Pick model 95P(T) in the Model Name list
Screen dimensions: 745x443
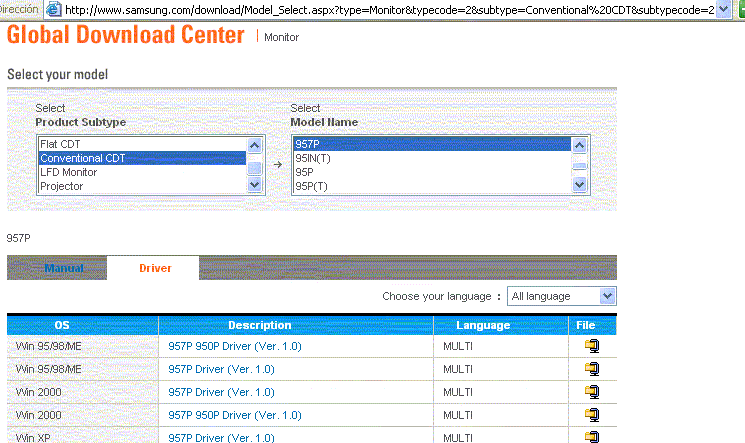(432, 186)
